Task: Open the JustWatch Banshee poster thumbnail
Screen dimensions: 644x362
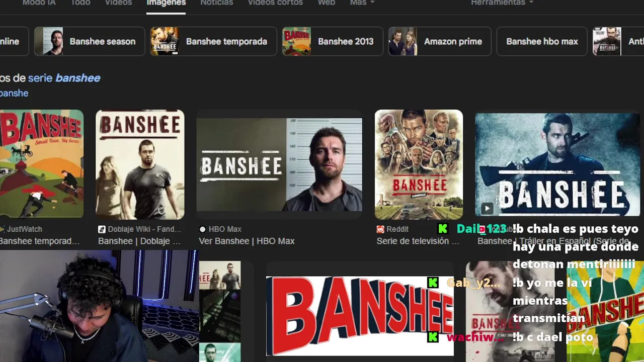Action: point(41,164)
